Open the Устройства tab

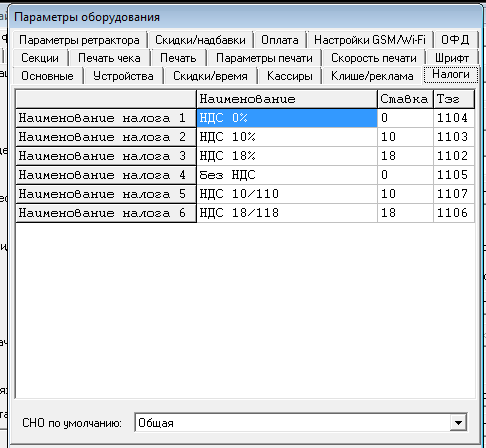123,76
